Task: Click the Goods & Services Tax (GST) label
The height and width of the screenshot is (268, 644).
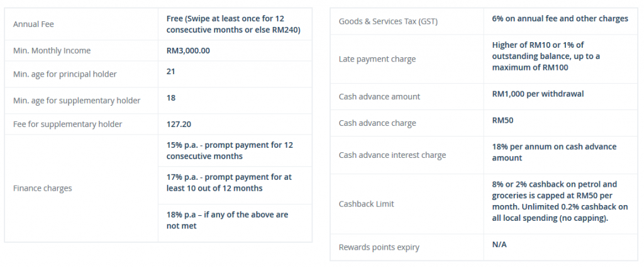Action: [388, 21]
